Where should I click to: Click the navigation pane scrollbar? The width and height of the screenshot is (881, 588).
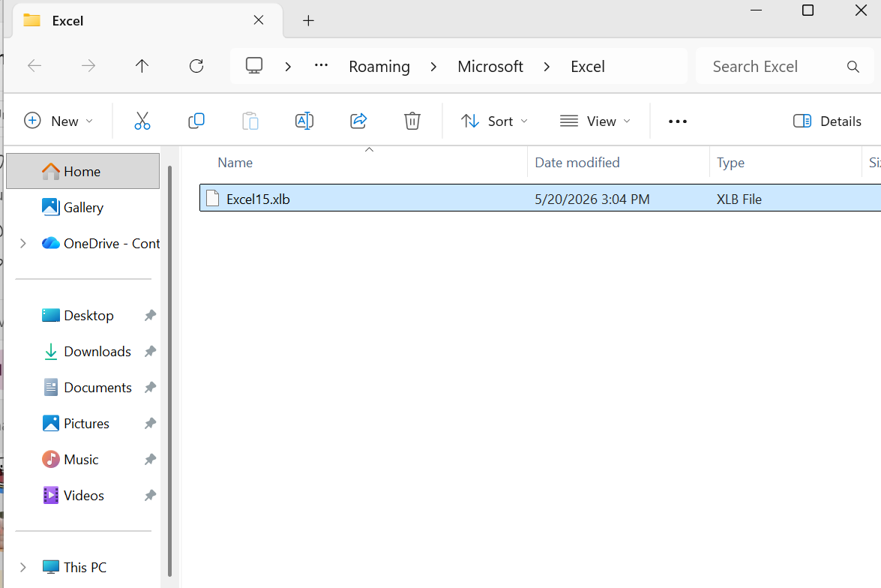tap(169, 371)
